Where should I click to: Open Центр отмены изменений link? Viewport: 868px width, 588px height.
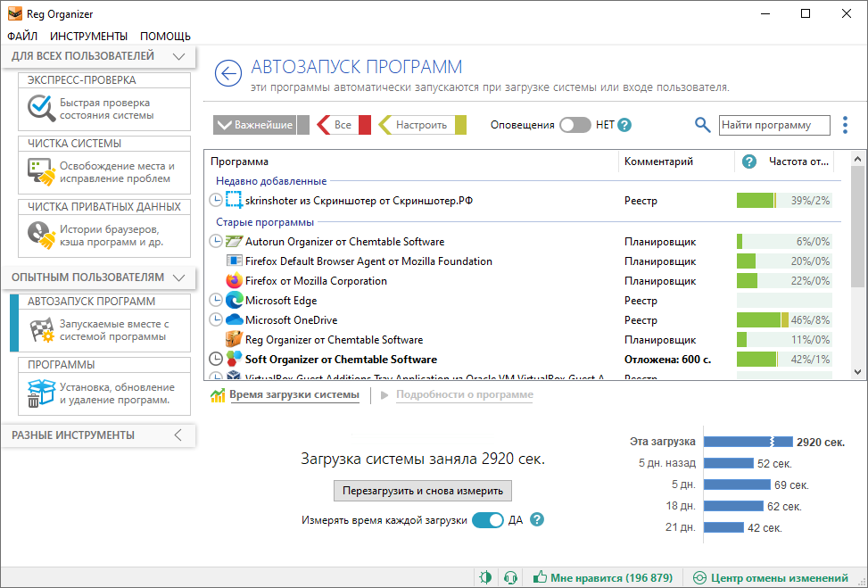(x=771, y=577)
